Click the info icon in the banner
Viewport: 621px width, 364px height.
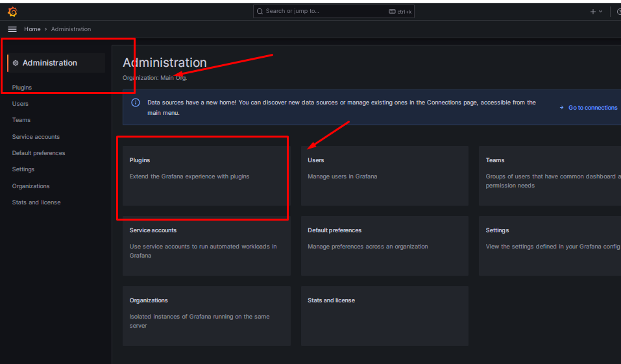point(136,103)
